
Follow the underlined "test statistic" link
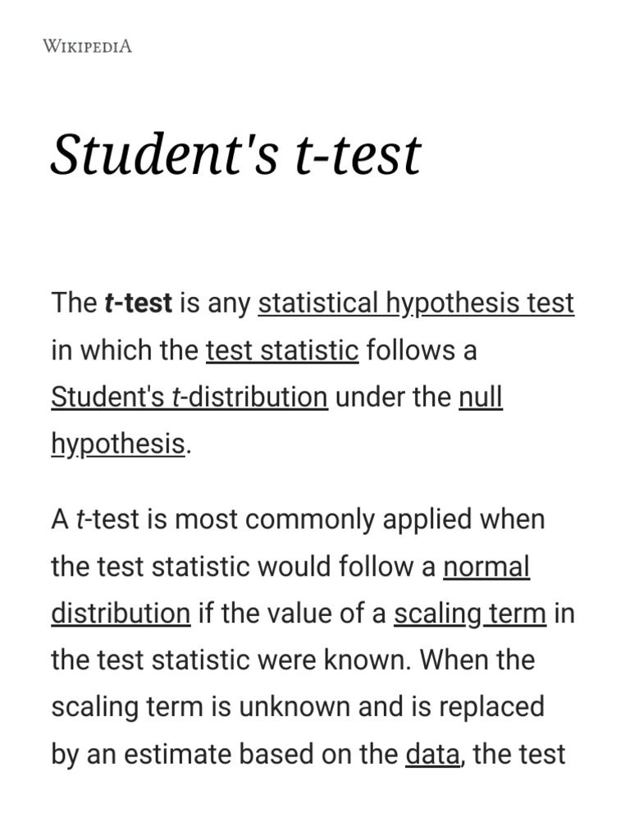(282, 350)
